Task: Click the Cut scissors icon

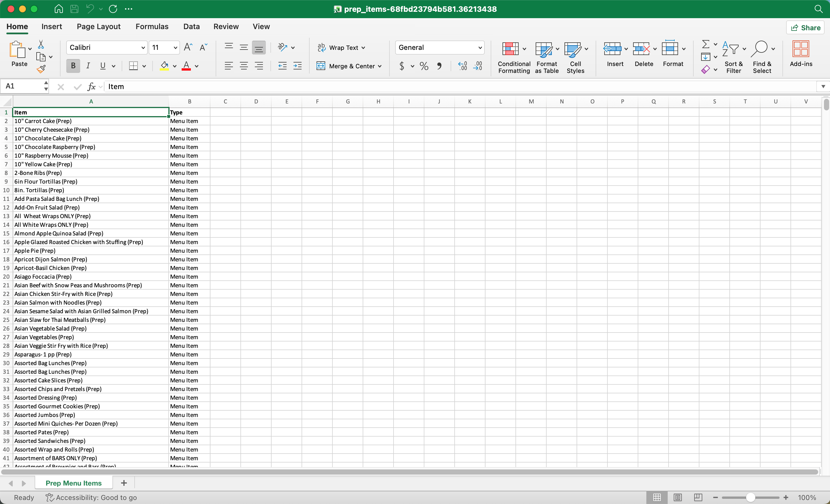Action: [41, 44]
